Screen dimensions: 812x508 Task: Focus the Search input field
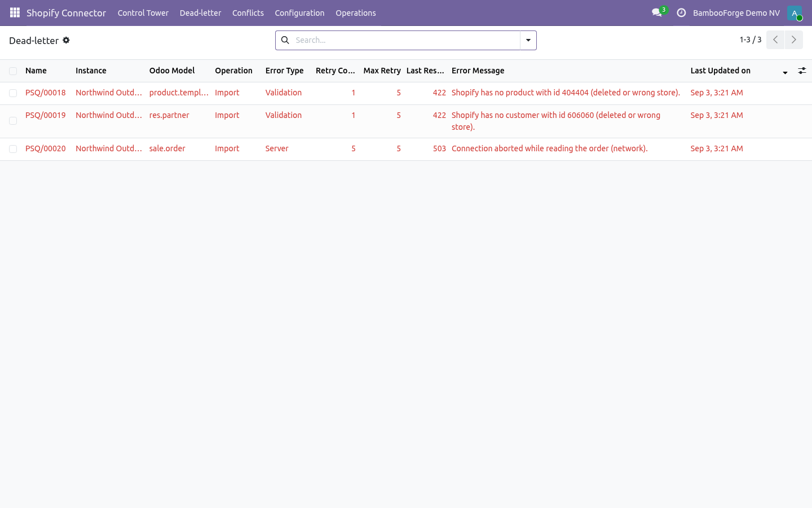406,40
